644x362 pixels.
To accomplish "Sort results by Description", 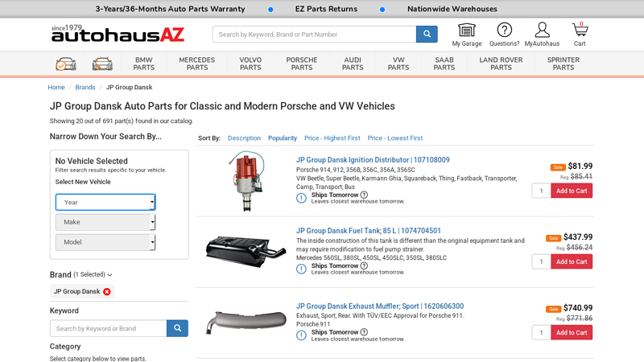I will [244, 138].
